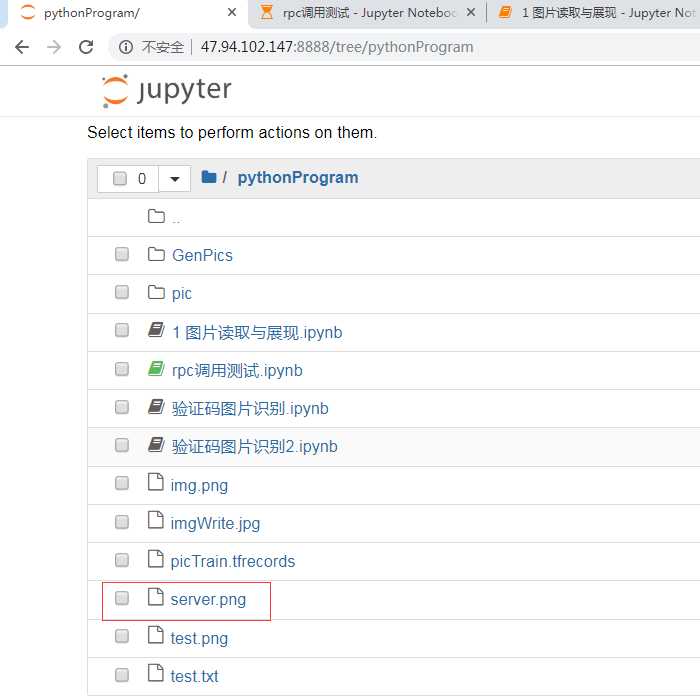Viewport: 700px width, 700px height.
Task: Open the imgWrite.jpg file
Action: coord(215,523)
